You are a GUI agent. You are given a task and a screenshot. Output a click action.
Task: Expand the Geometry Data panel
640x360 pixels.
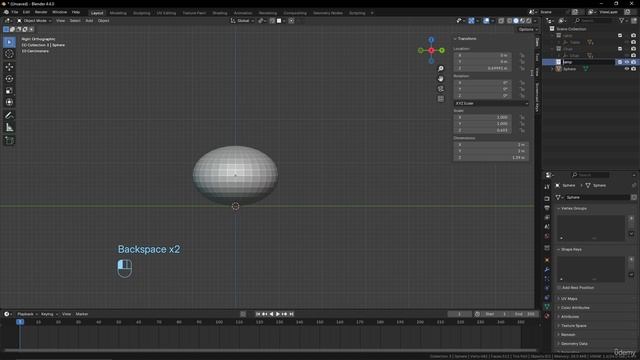click(x=574, y=344)
